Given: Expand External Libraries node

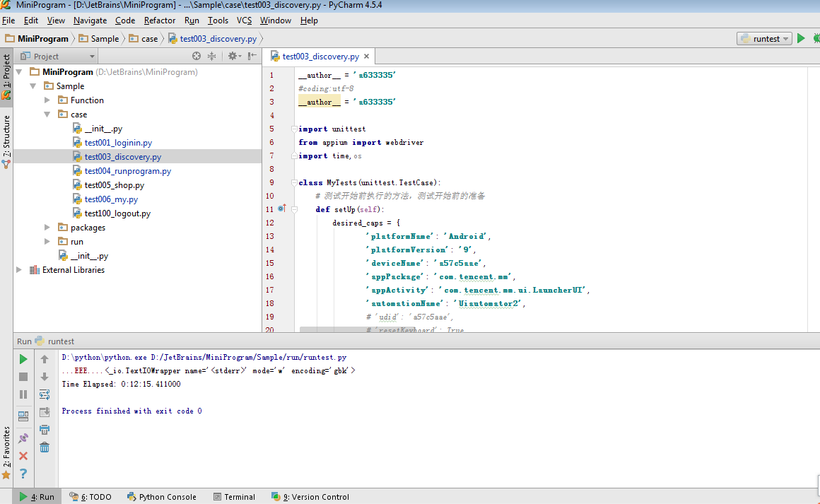Looking at the screenshot, I should pos(19,270).
